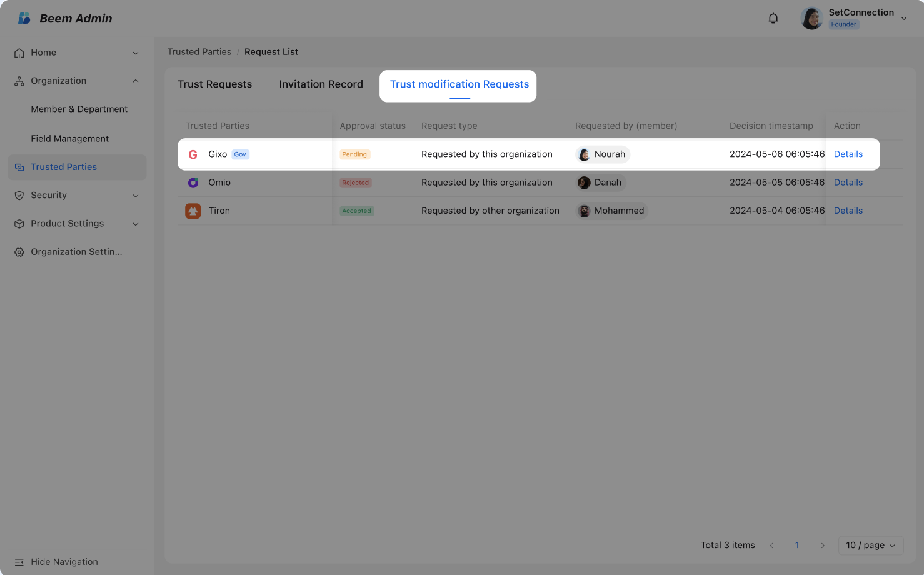Switch to the Trust Requests tab
924x575 pixels.
214,84
